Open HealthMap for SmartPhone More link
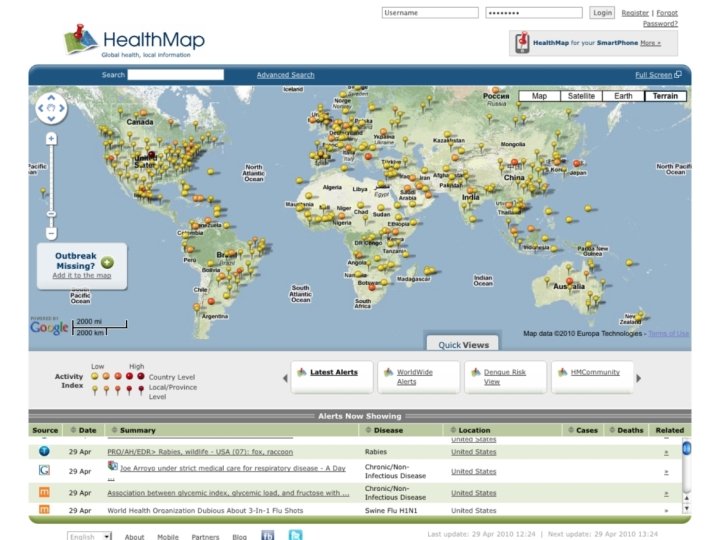Viewport: 720px width, 540px height. pos(650,43)
